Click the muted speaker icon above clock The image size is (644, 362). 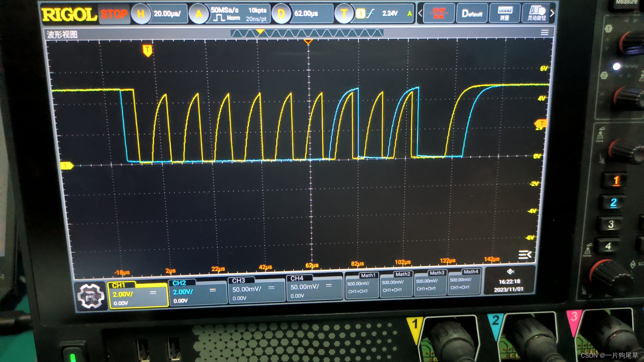[510, 271]
